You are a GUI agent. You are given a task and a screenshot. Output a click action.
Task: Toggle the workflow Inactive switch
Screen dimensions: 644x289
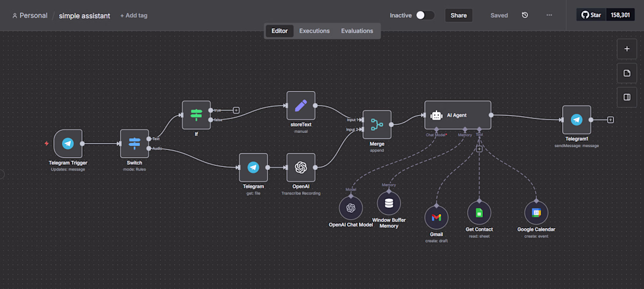[x=425, y=15]
